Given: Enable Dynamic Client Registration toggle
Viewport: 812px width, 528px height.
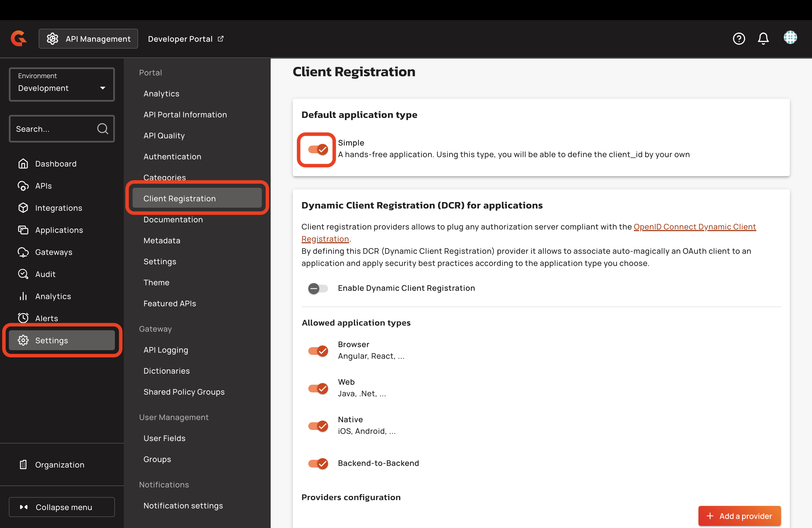Looking at the screenshot, I should tap(318, 289).
